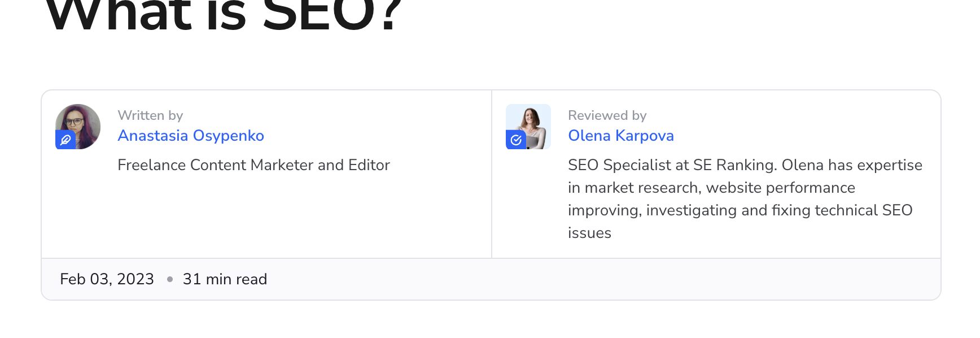980x338 pixels.
Task: Open Anastasia Osypenko author link
Action: (x=191, y=136)
